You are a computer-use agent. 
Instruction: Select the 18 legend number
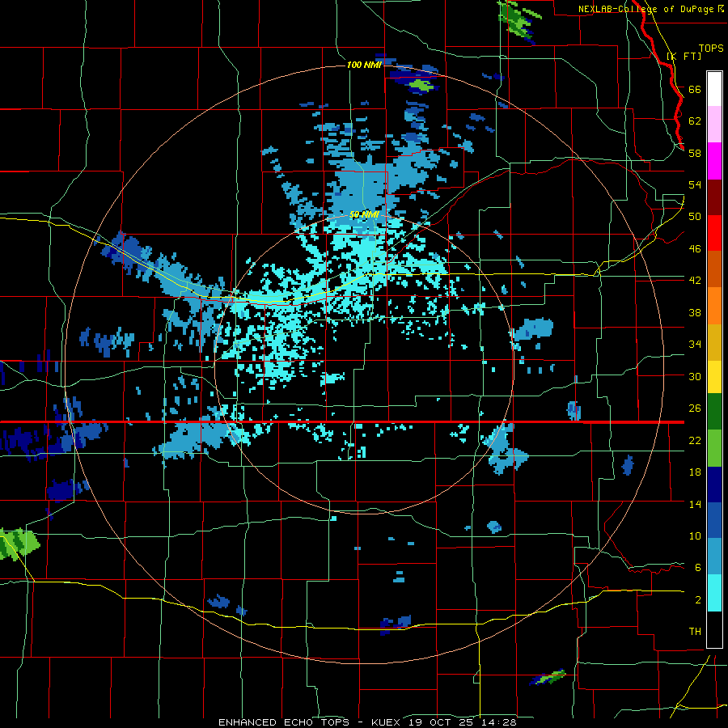tap(695, 472)
